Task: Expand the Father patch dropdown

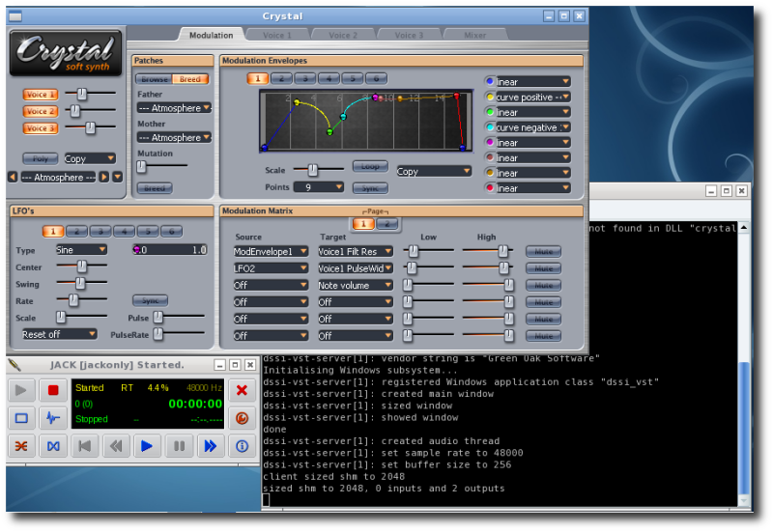Action: 174,108
